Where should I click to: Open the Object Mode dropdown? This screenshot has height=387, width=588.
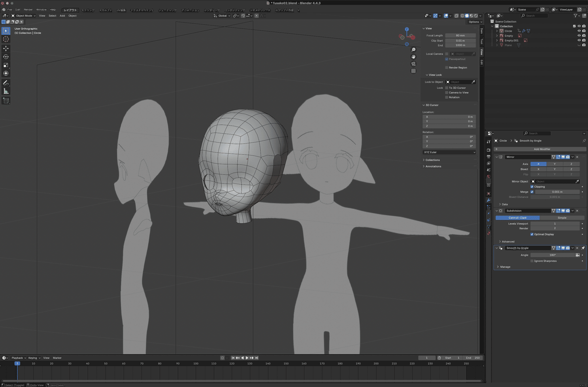24,16
